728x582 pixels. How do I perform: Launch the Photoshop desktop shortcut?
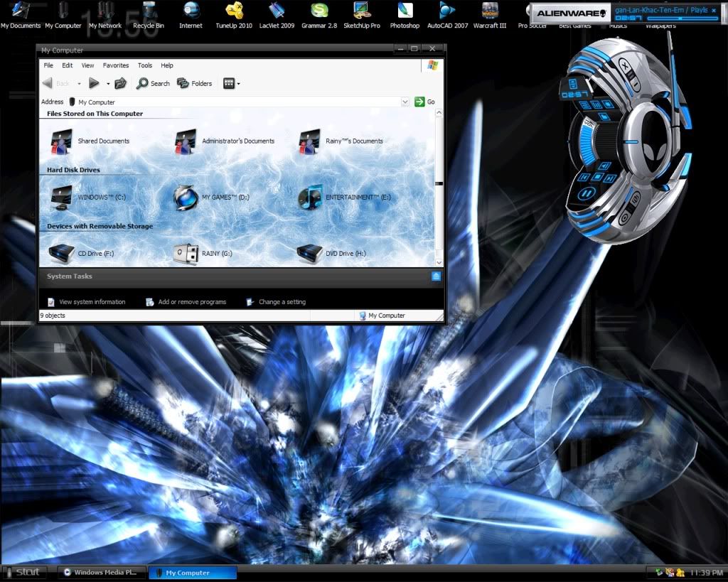(405, 15)
